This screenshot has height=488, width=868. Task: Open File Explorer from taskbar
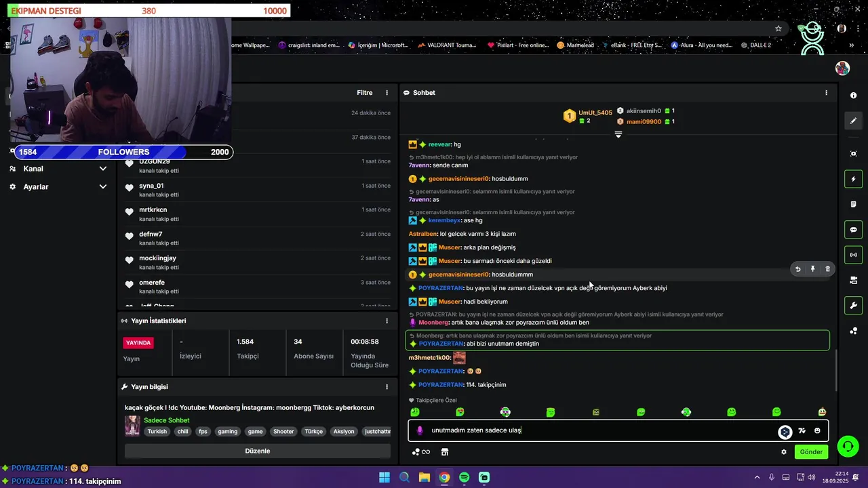click(424, 477)
